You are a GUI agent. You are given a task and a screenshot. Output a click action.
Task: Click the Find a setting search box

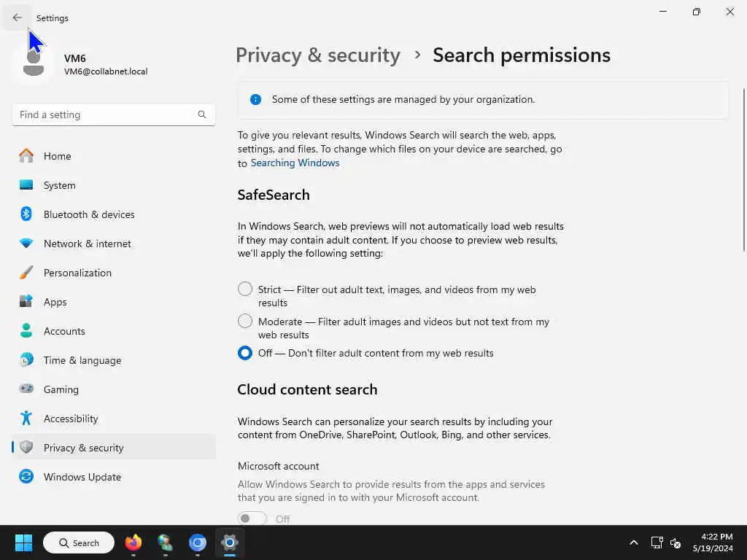point(106,114)
